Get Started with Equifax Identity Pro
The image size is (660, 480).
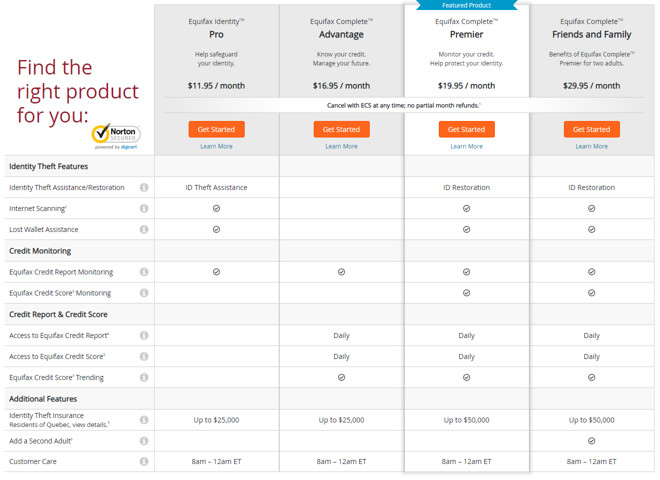pos(216,129)
